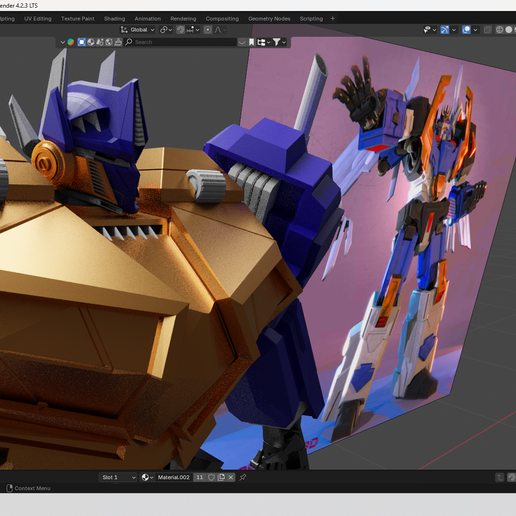Screen dimensions: 516x516
Task: Click the object-types visibility eye icon
Action: tap(427, 30)
